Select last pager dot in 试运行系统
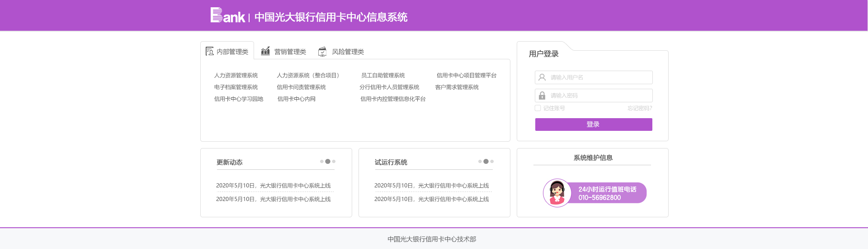Screen dimensions: 868x249 pyautogui.click(x=492, y=162)
